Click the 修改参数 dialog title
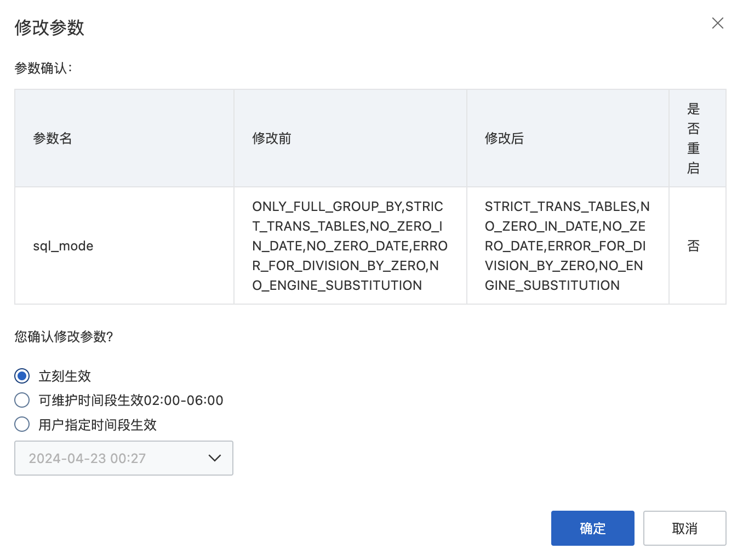The width and height of the screenshot is (743, 560). click(49, 27)
